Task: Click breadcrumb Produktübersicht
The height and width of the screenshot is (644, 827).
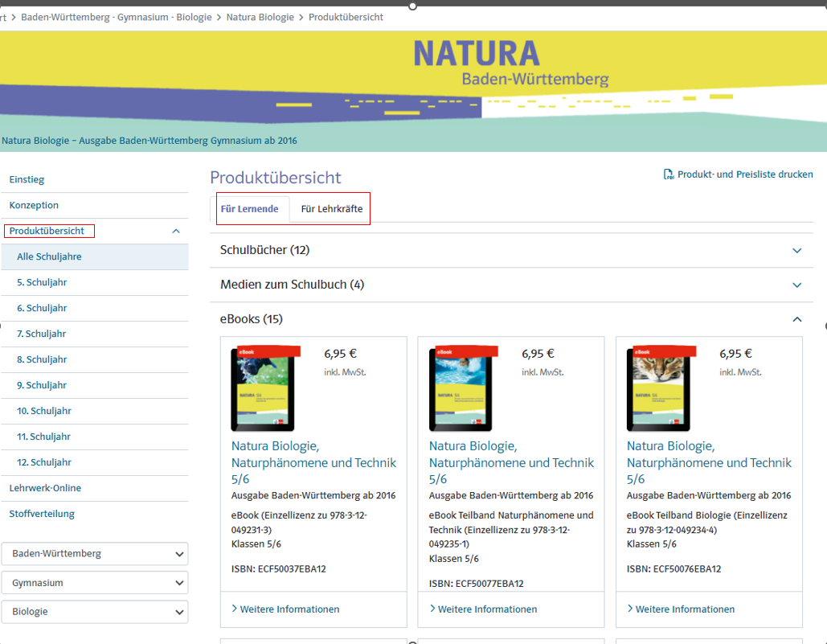Action: (346, 17)
